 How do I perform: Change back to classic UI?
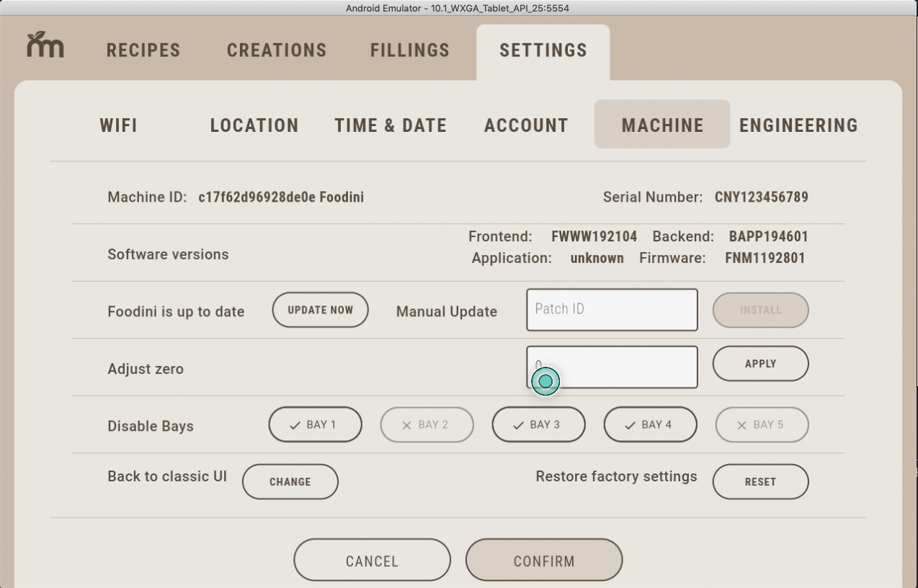coord(290,481)
